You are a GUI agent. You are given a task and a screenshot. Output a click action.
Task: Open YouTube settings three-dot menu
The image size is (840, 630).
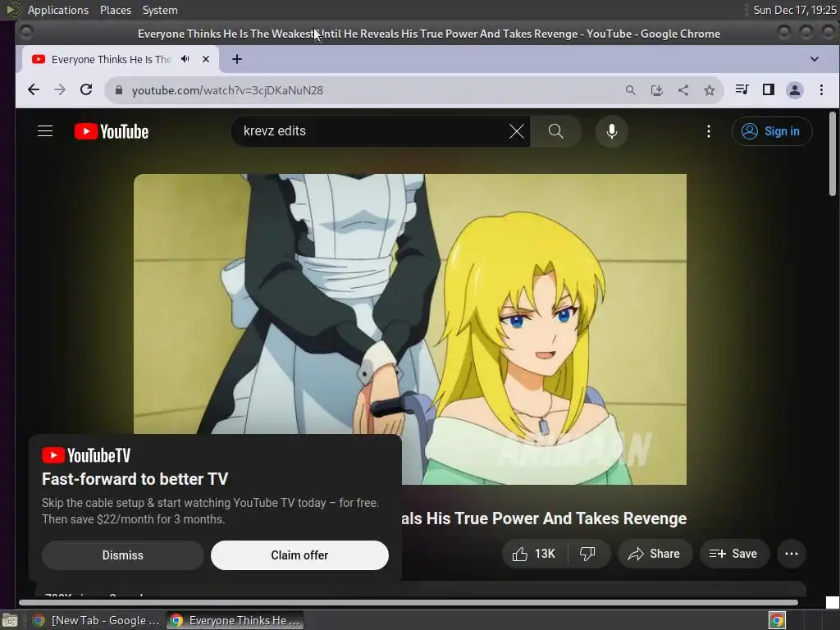(x=708, y=131)
